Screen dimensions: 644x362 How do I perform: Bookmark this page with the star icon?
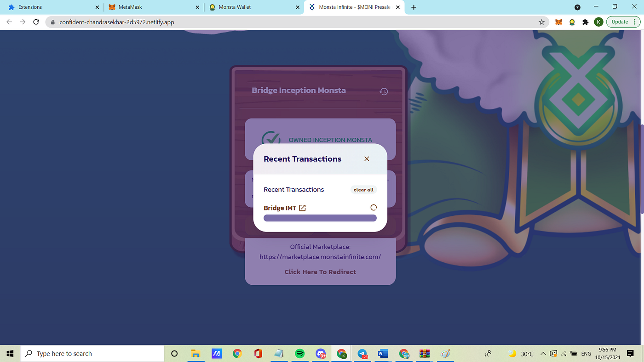(x=541, y=22)
